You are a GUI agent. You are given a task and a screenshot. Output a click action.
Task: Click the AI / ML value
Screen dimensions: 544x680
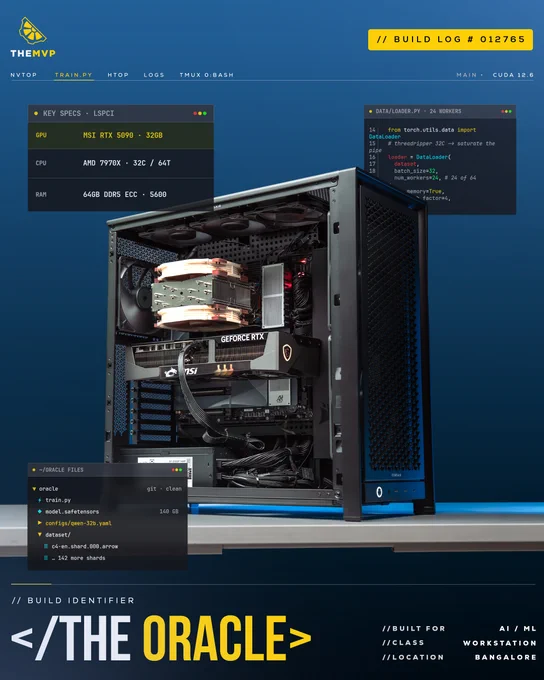coord(518,628)
